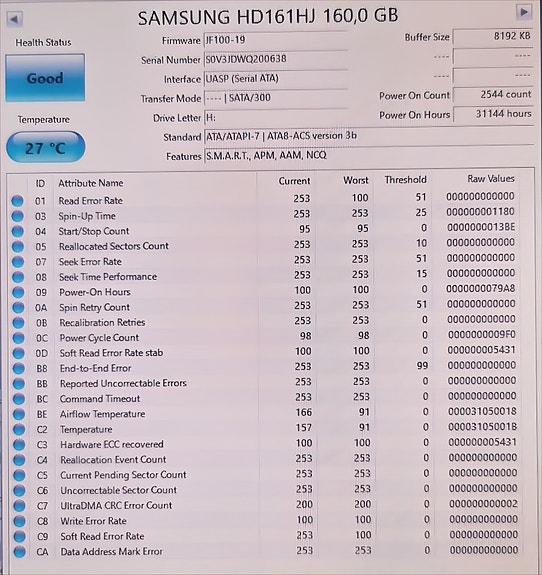Viewport: 542px width, 575px height.
Task: Select the Temperature attribute row C2
Action: tap(264, 429)
